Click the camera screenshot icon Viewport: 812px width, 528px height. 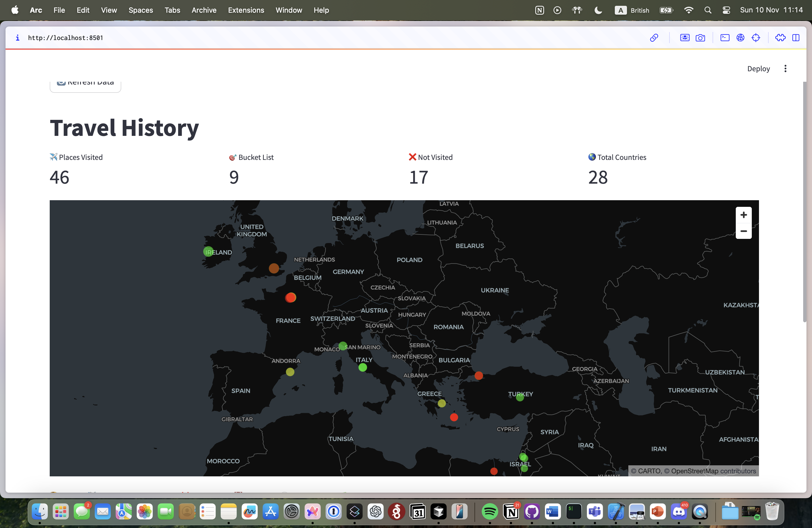(700, 38)
